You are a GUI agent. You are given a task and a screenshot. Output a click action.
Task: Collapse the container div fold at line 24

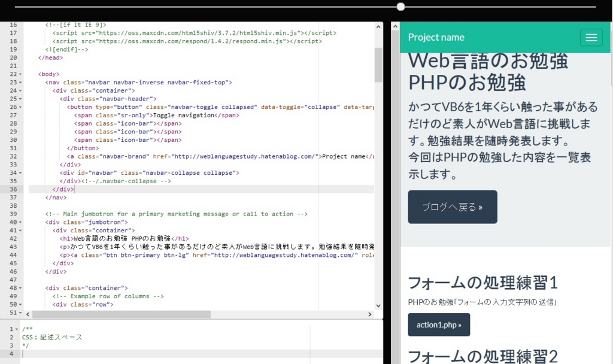(x=20, y=91)
